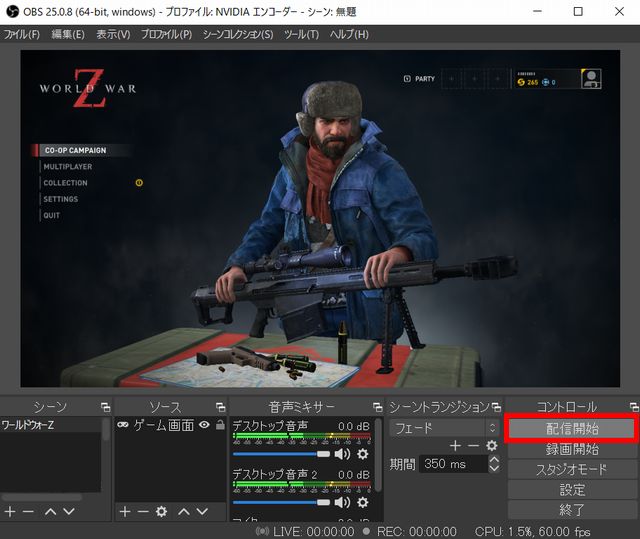This screenshot has width=640, height=539.
Task: Undock the ソース panel
Action: point(220,407)
